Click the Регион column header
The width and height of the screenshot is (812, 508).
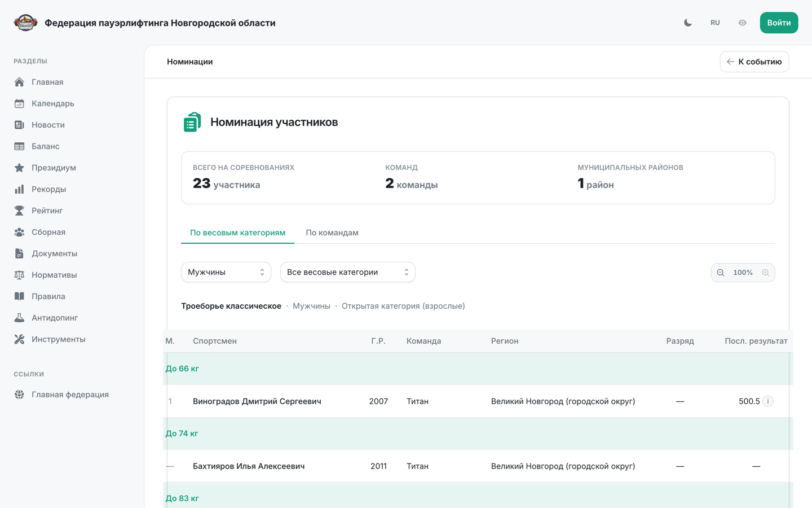click(505, 341)
